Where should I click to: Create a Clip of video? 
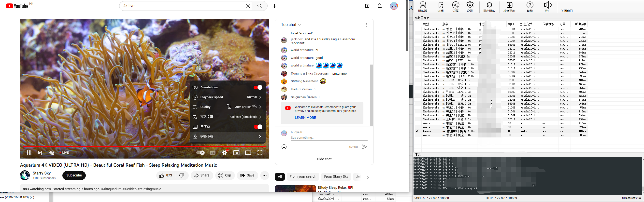pyautogui.click(x=225, y=175)
